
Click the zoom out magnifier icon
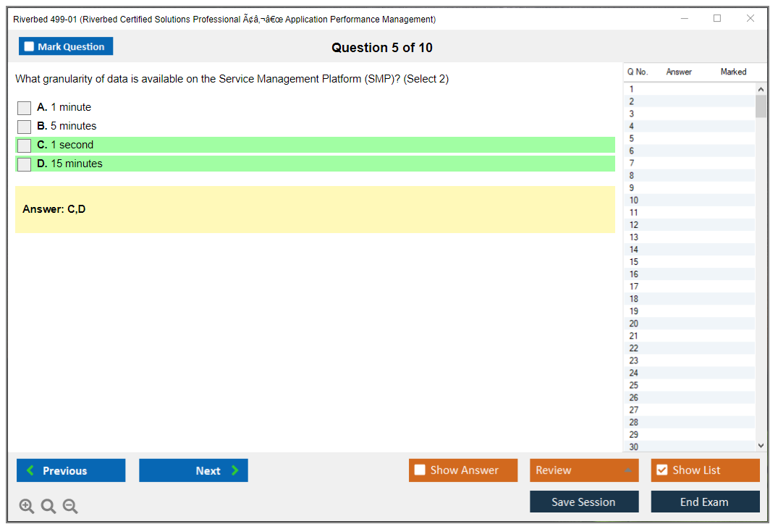(70, 506)
